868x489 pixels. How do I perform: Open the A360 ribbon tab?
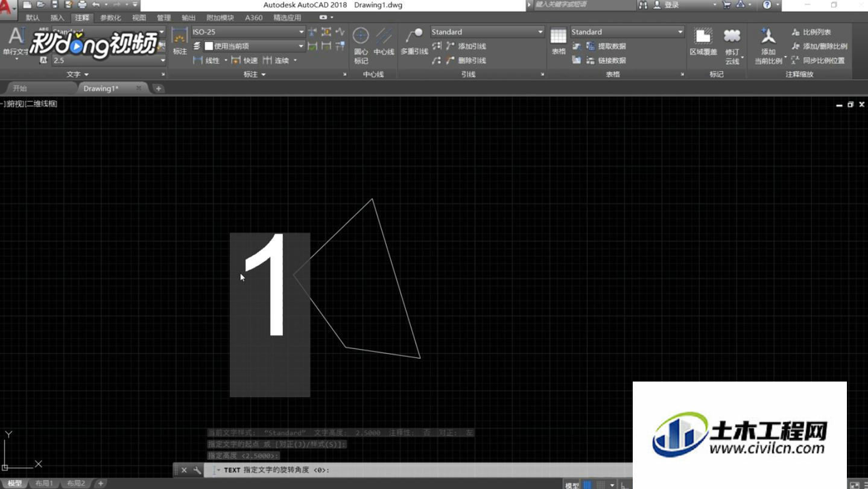pos(254,18)
